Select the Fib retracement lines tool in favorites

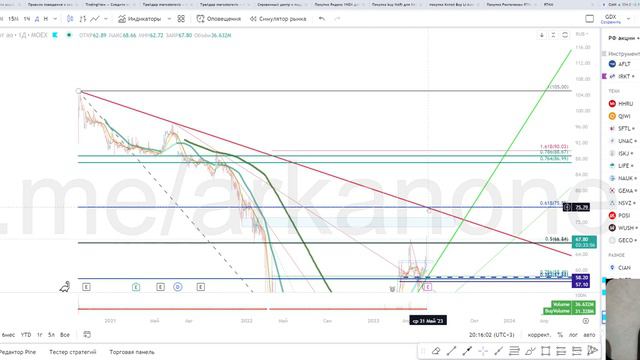pos(514,351)
